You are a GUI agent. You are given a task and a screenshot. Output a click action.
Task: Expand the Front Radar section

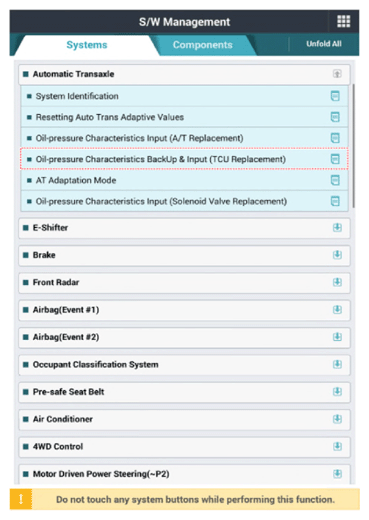point(337,282)
